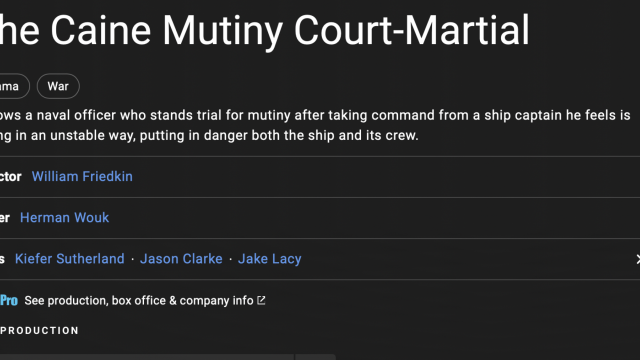Open the IMDbPro logo link

(x=9, y=300)
